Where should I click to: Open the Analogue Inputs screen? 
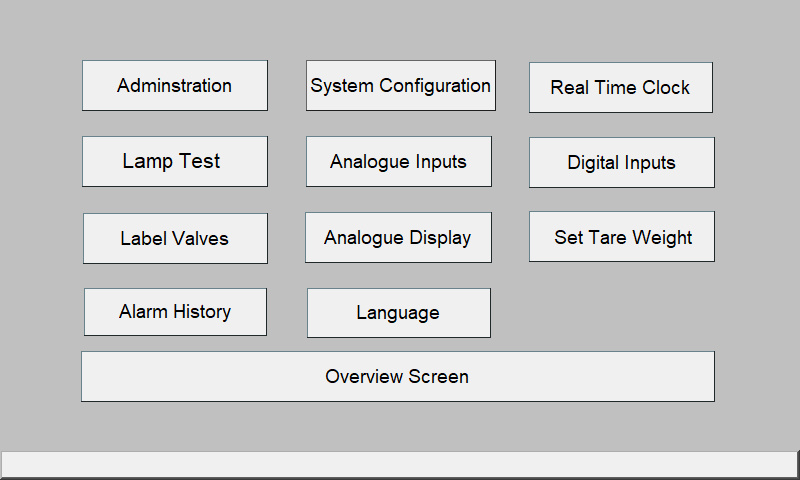tap(398, 162)
